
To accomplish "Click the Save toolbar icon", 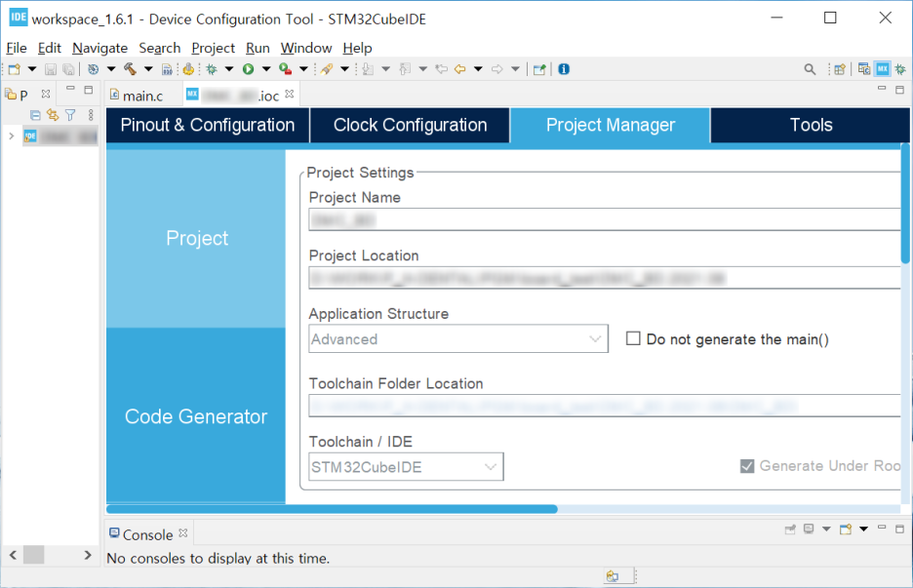I will tap(51, 69).
